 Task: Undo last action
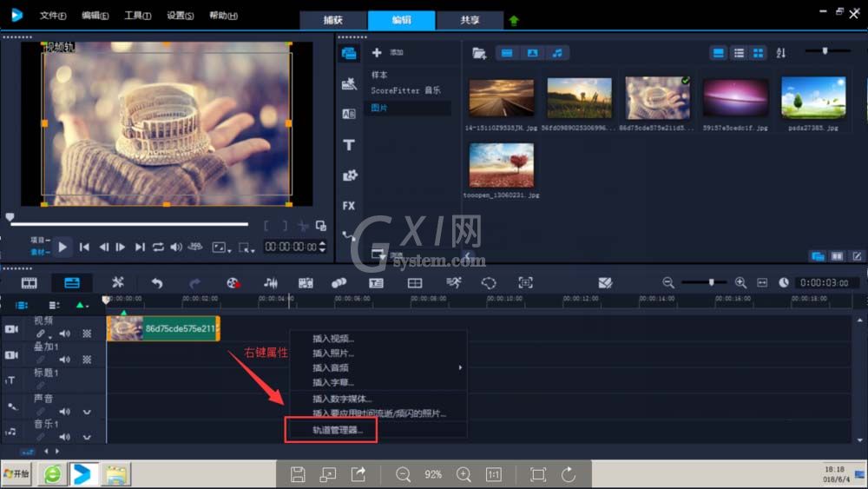pos(157,283)
